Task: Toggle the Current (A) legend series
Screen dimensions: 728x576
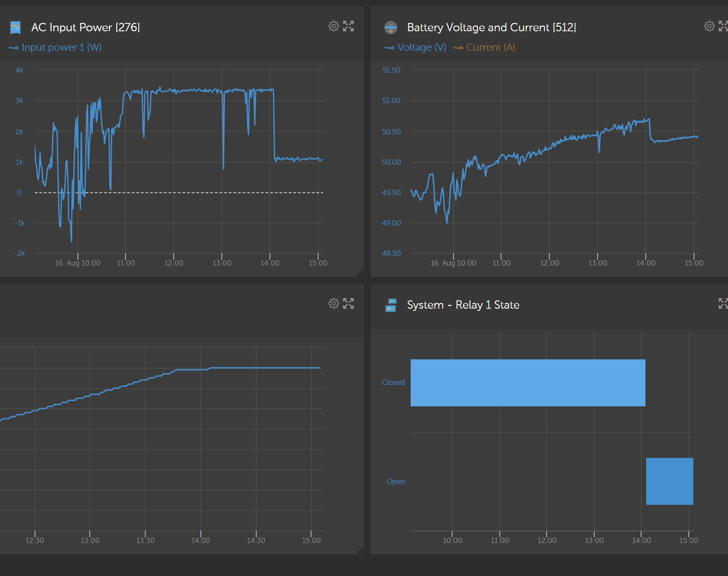Action: [x=484, y=48]
